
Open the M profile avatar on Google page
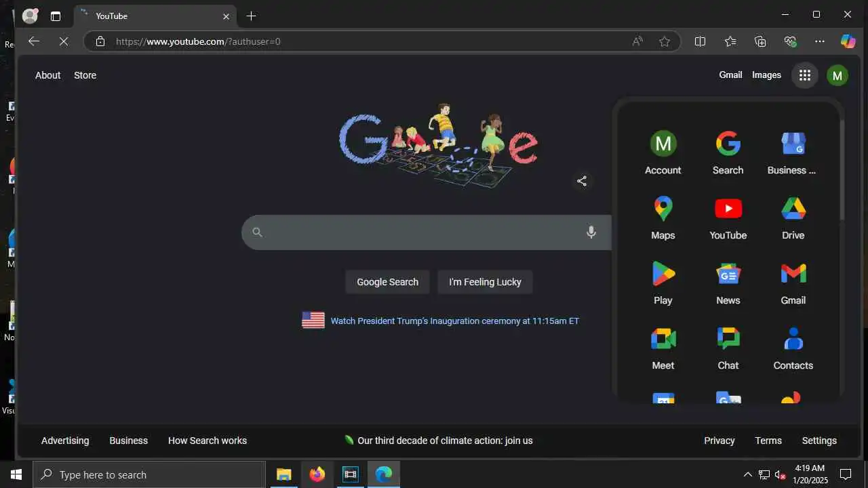click(x=837, y=75)
